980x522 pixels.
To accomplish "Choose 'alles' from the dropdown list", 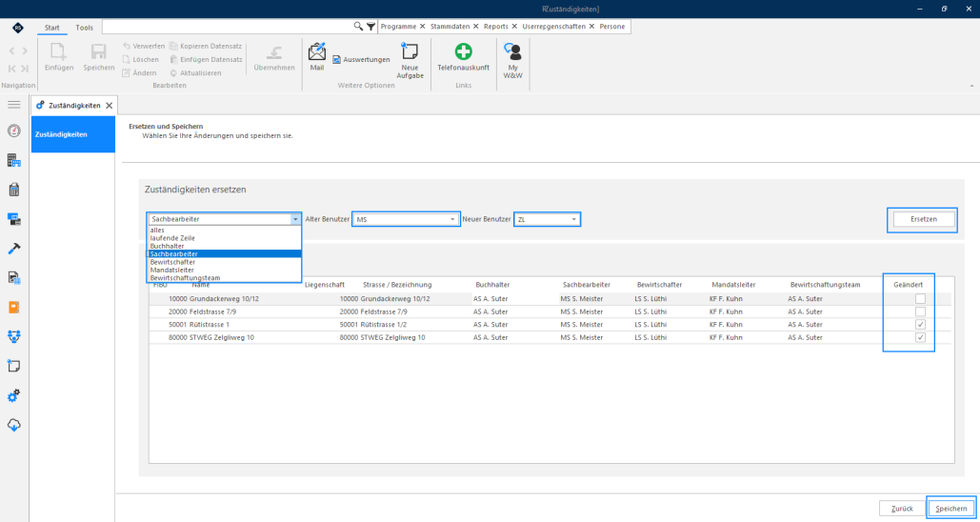I will click(x=225, y=231).
